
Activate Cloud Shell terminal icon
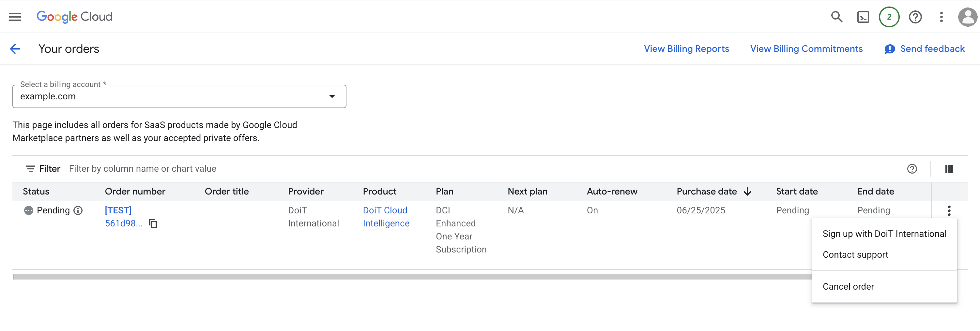pos(863,17)
